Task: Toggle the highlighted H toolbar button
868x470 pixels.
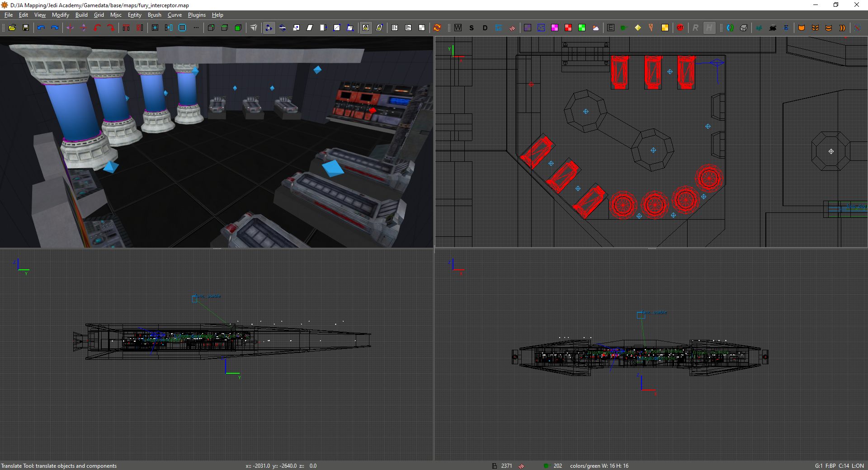Action: tap(709, 28)
